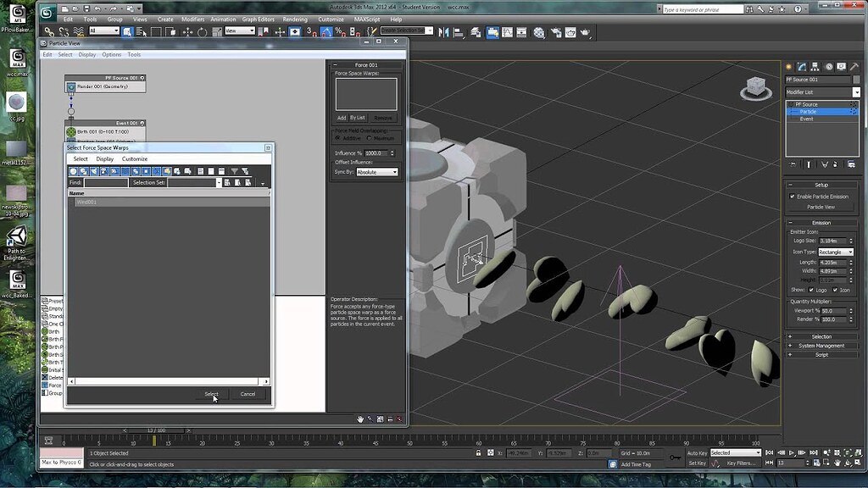
Task: Open the Customize menu in Select Force Space Warps
Action: click(x=134, y=158)
